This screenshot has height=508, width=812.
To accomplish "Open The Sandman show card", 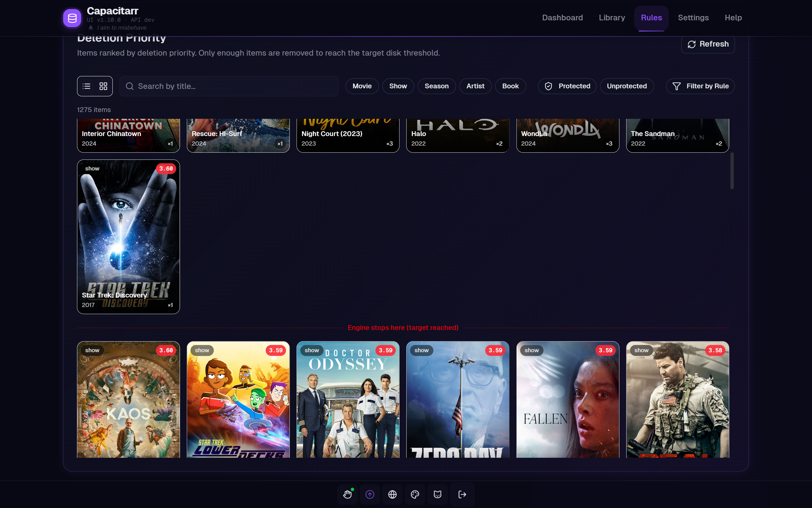I will [678, 135].
